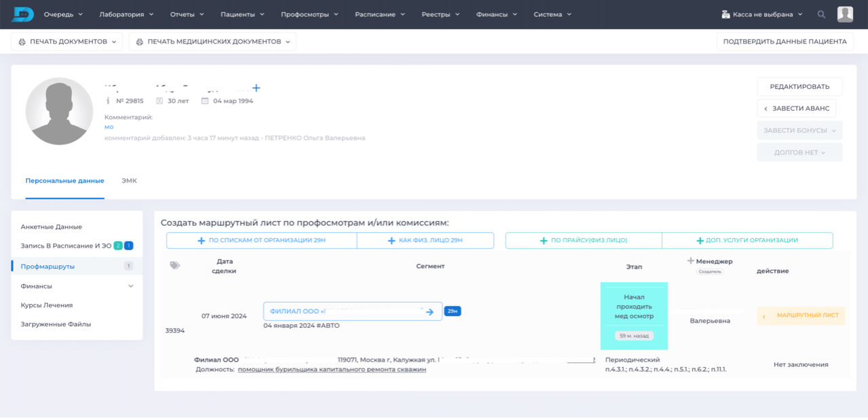868x420 pixels.
Task: Click Завести аванс button
Action: [797, 109]
